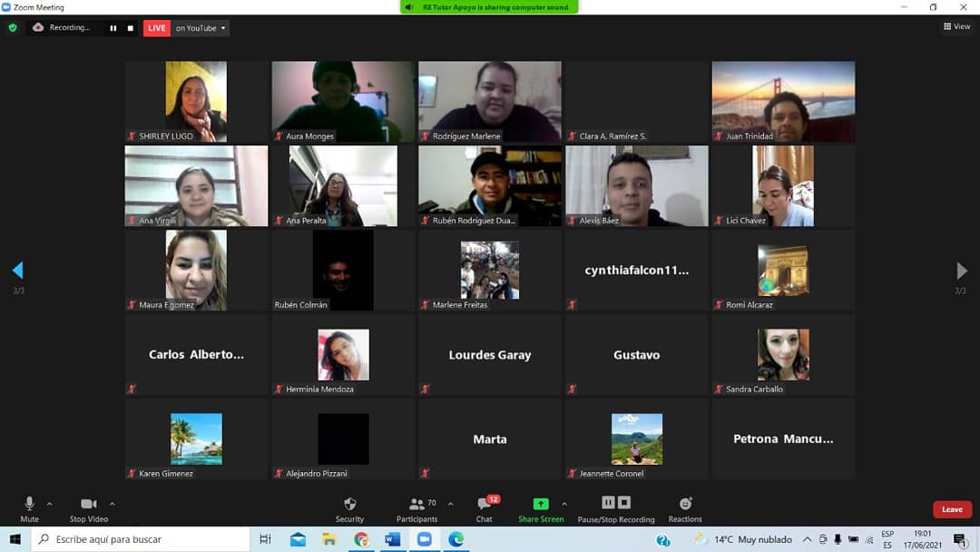Select Jeannette Coronel landscape avatar tile

(x=637, y=439)
